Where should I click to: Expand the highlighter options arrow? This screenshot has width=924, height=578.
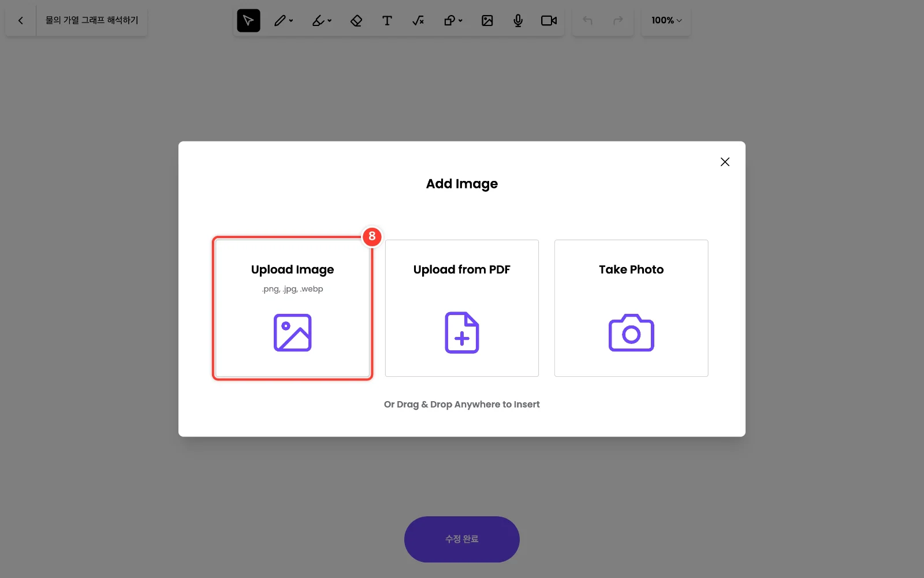(x=329, y=21)
